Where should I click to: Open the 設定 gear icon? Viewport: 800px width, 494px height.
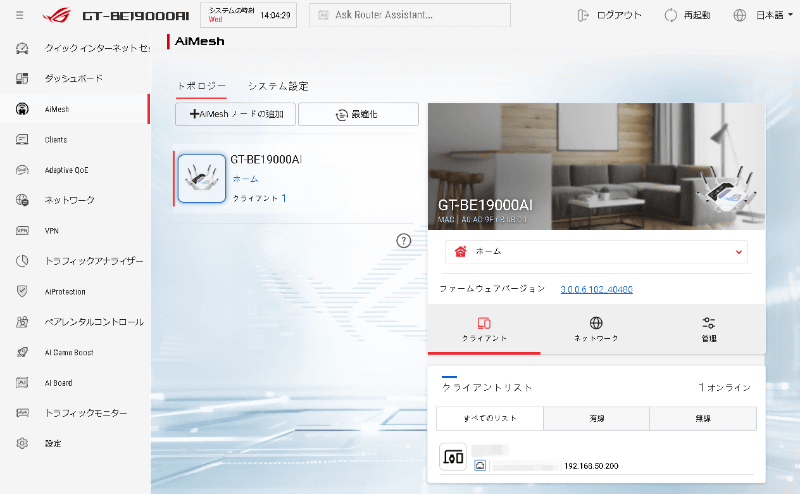(x=22, y=443)
